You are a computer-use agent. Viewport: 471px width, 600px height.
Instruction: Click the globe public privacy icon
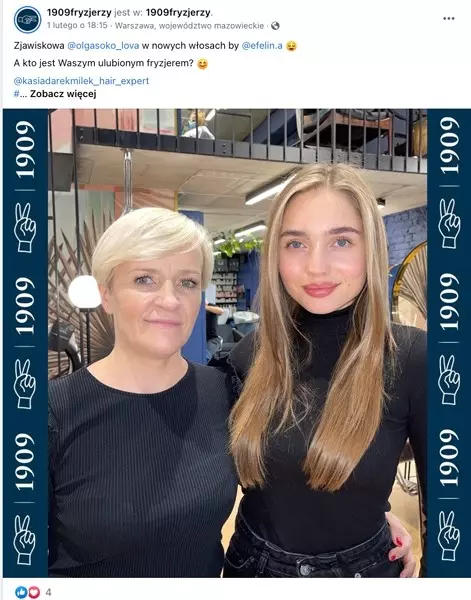coord(275,26)
